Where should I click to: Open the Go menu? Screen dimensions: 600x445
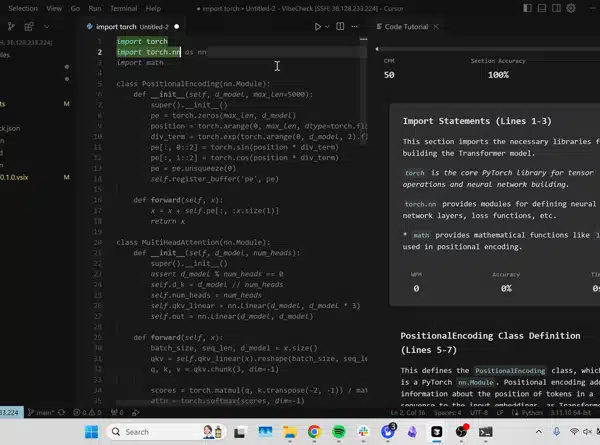click(75, 8)
